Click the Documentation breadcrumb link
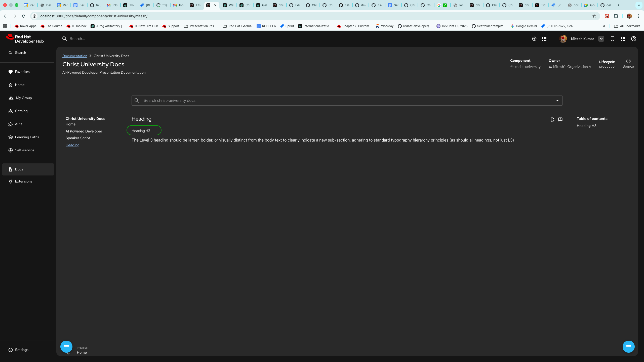The image size is (644, 362). coord(75,56)
